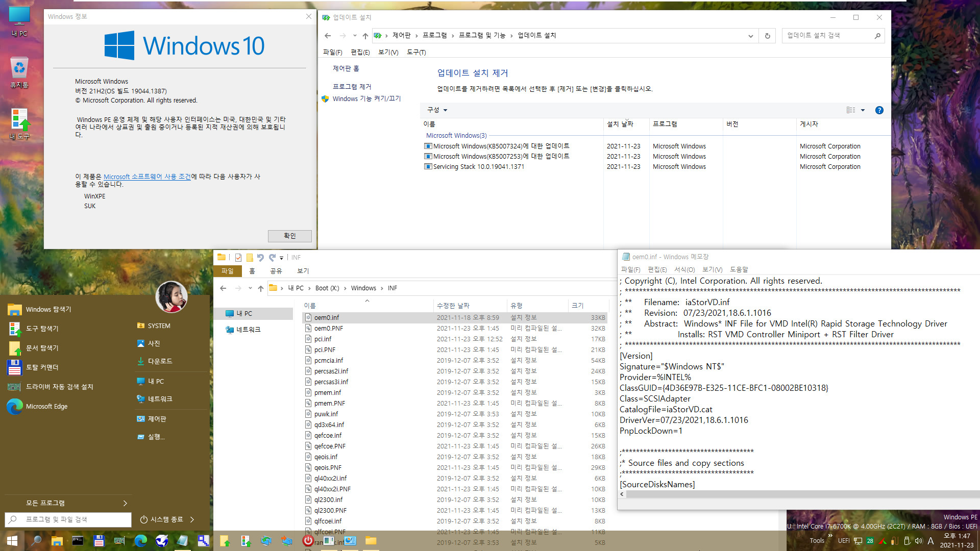Click the back arrow in update install window
The image size is (980, 551).
(328, 36)
